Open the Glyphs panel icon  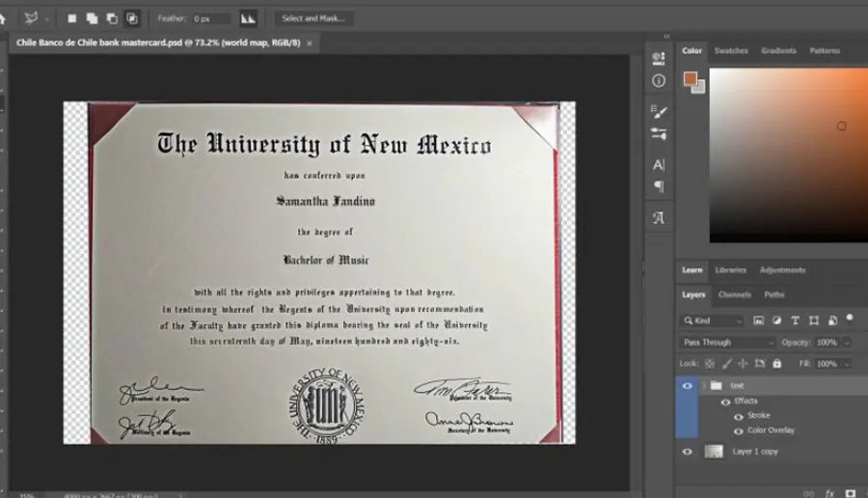658,218
